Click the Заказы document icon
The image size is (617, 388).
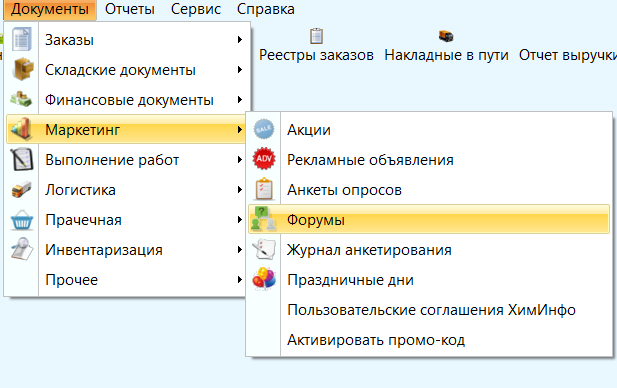22,39
